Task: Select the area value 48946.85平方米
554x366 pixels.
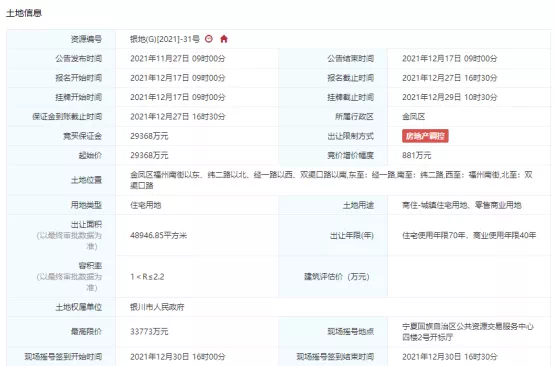Action: coord(158,235)
